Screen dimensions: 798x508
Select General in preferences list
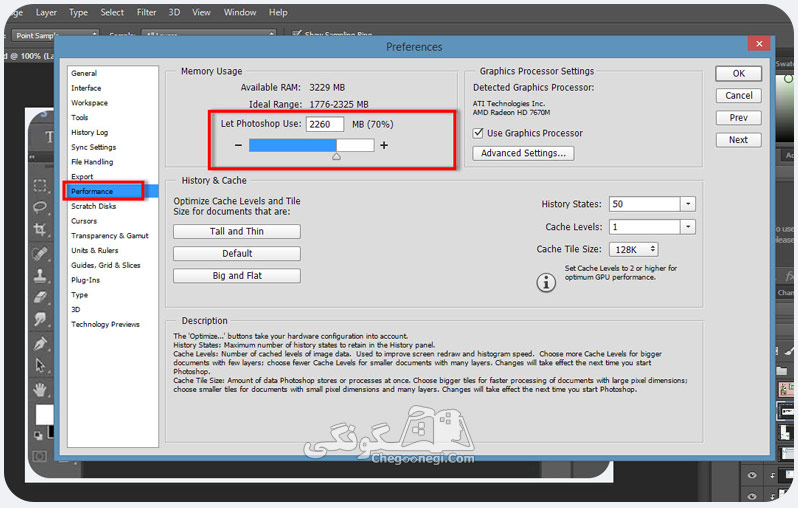pos(84,73)
